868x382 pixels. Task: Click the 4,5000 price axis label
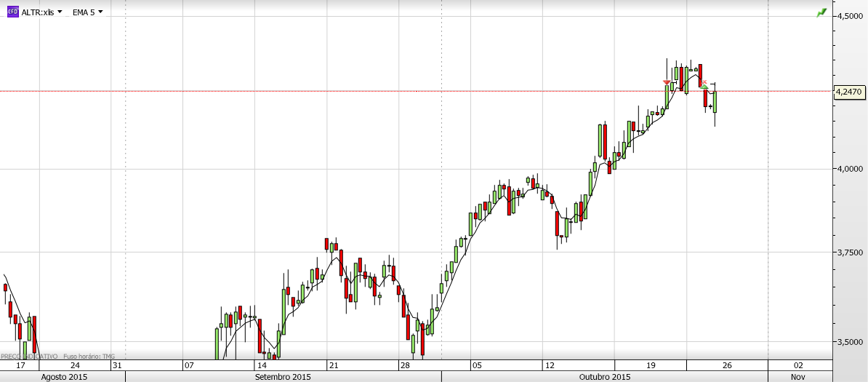click(x=849, y=16)
